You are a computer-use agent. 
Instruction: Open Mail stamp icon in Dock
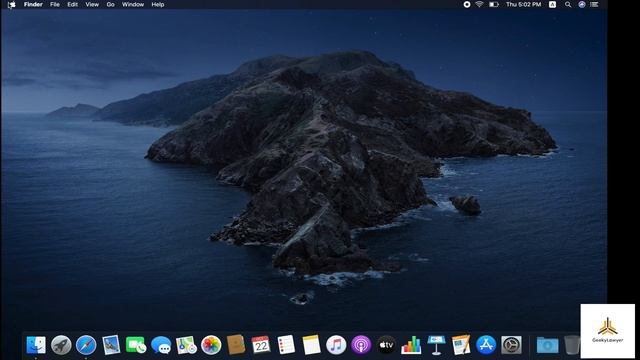tap(111, 345)
